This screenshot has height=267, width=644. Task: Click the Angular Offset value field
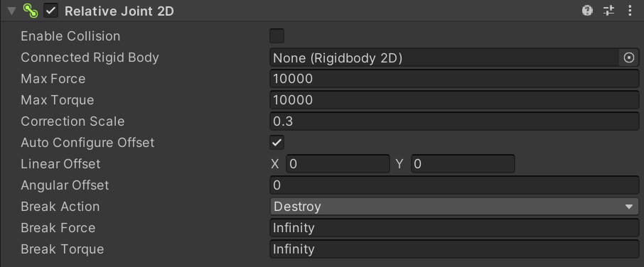[x=454, y=185]
